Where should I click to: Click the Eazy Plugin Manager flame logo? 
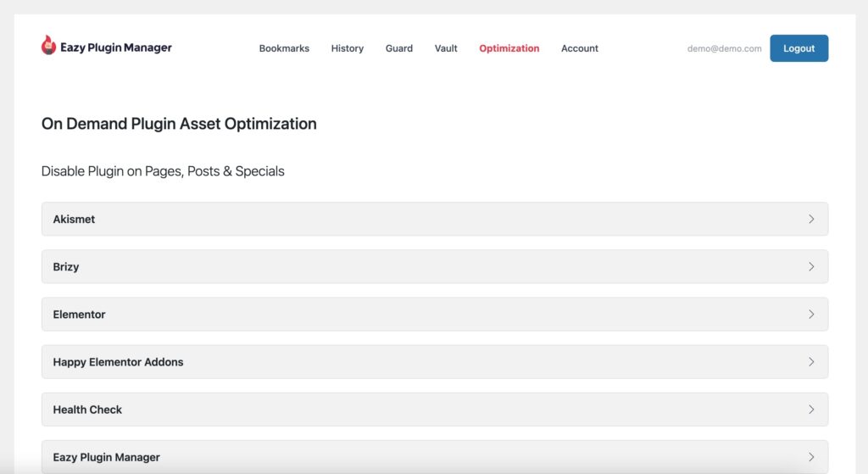(48, 46)
